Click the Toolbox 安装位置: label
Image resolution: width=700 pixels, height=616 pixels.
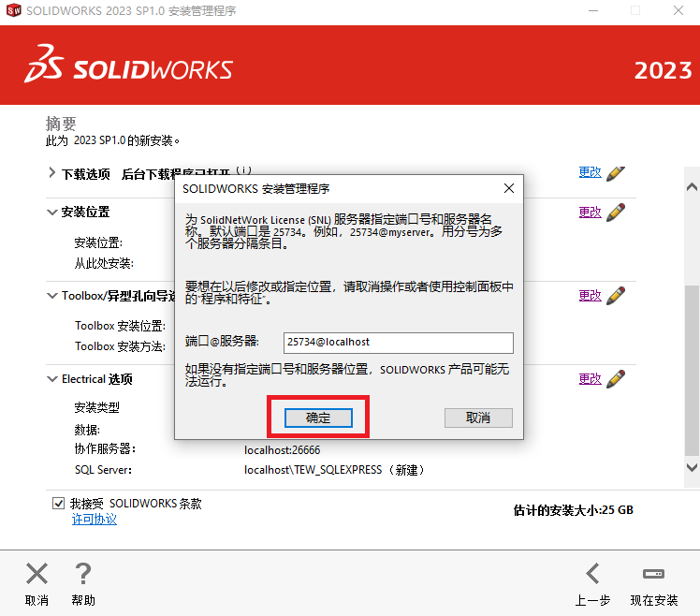tap(120, 326)
